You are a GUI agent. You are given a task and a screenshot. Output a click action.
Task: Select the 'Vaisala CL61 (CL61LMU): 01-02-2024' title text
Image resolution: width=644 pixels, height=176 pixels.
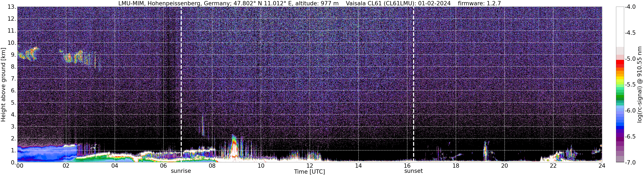[398, 3]
